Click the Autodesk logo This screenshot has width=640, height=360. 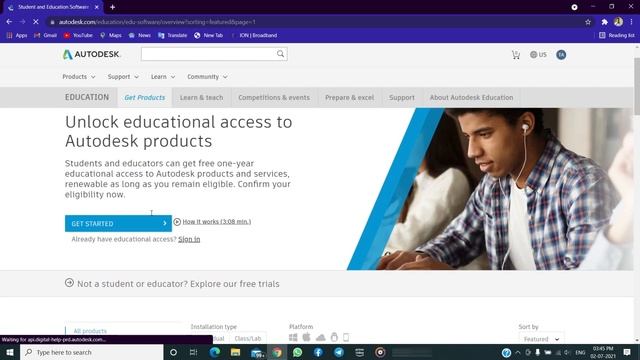pos(91,54)
